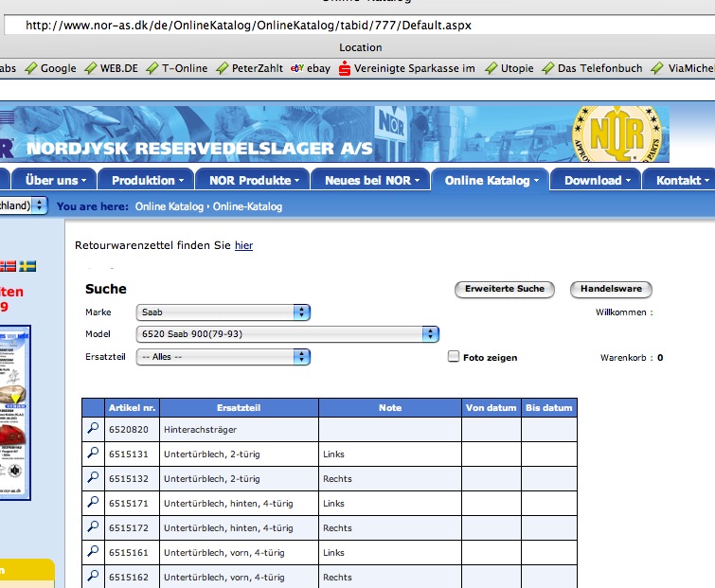Expand the Über uns menu

54,181
